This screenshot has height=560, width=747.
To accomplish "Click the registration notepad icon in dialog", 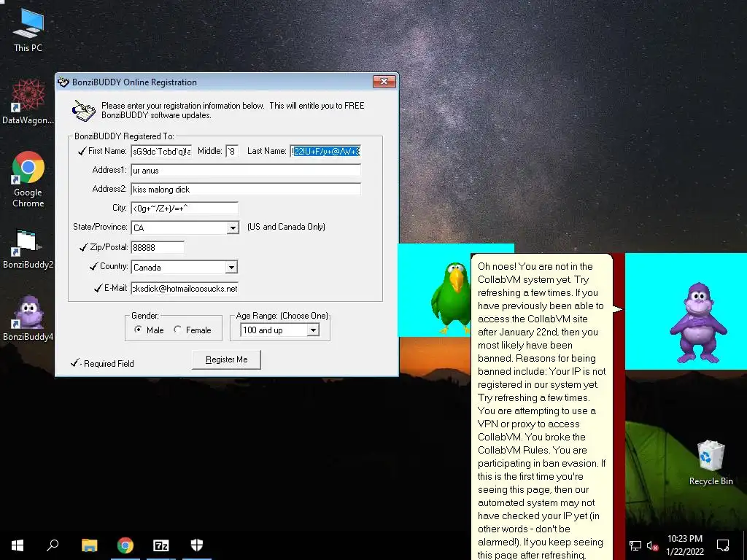I will pyautogui.click(x=83, y=111).
